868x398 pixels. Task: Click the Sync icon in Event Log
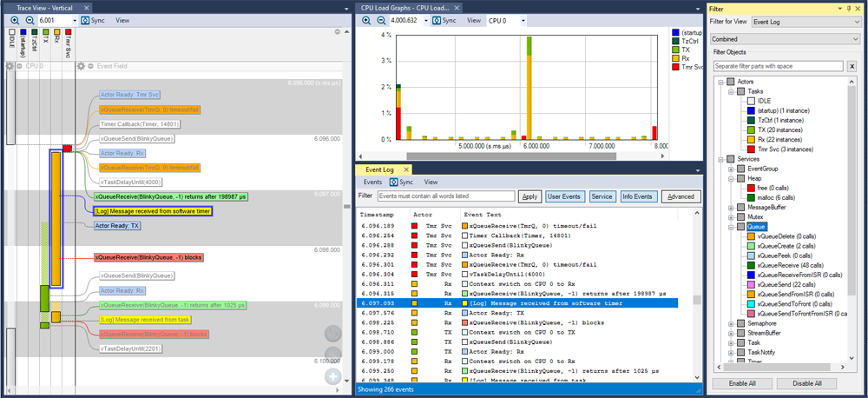[394, 182]
